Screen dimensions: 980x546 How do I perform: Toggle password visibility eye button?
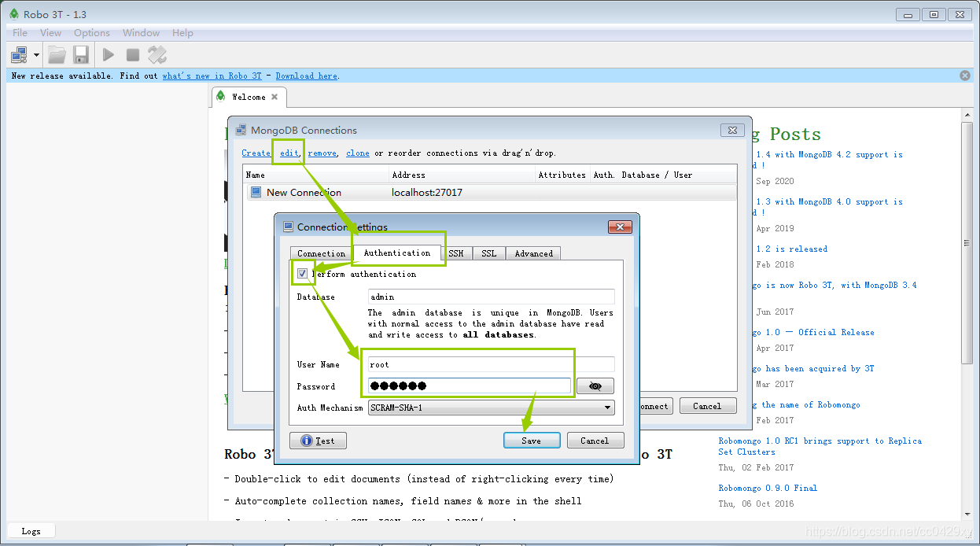pyautogui.click(x=595, y=386)
